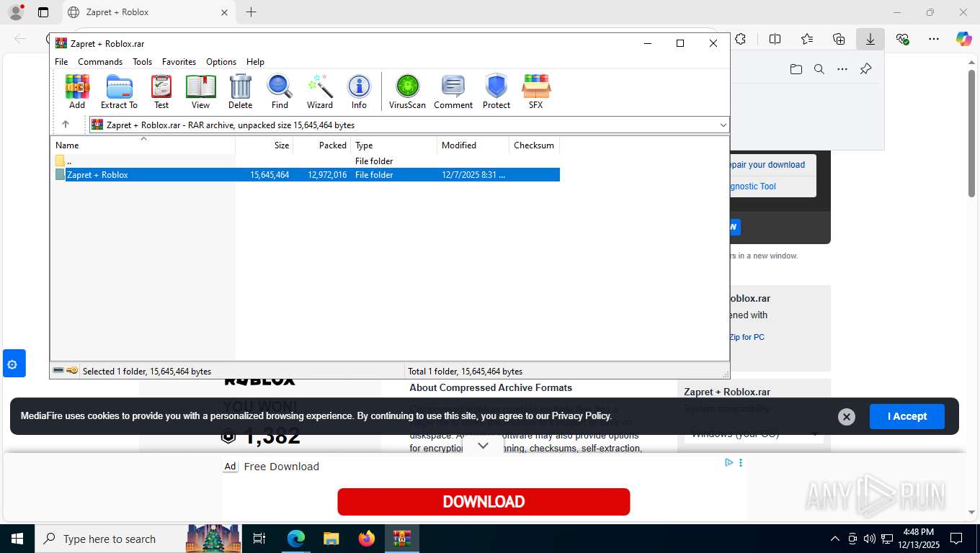The height and width of the screenshot is (553, 980).
Task: Click the Add toolbar icon in WinRAR
Action: click(77, 91)
